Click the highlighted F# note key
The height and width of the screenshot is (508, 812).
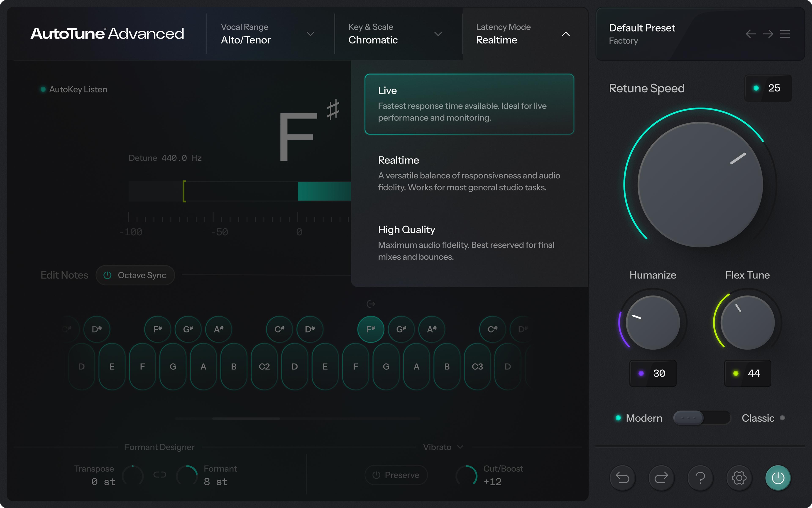point(371,329)
